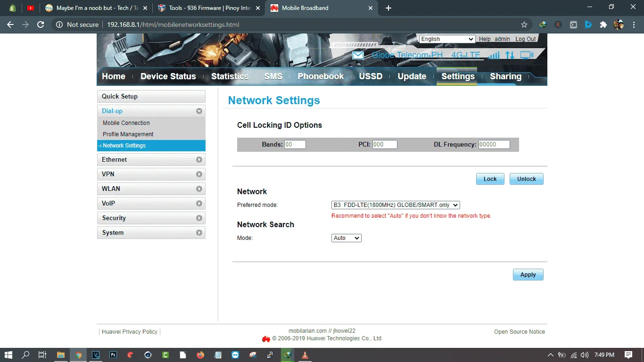Image resolution: width=644 pixels, height=362 pixels.
Task: Open the English language dropdown
Action: click(447, 39)
